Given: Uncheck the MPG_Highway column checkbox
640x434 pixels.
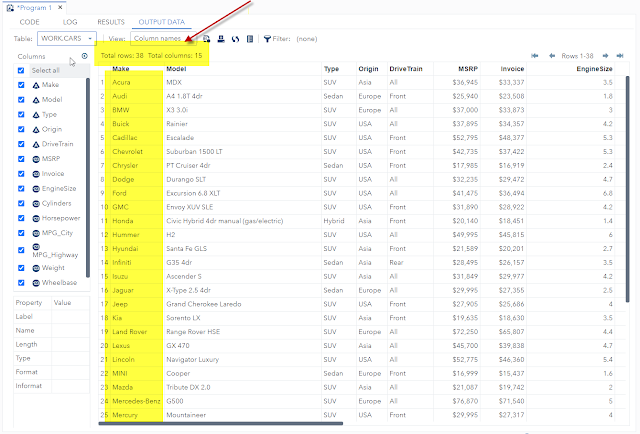Looking at the screenshot, I should 21,250.
